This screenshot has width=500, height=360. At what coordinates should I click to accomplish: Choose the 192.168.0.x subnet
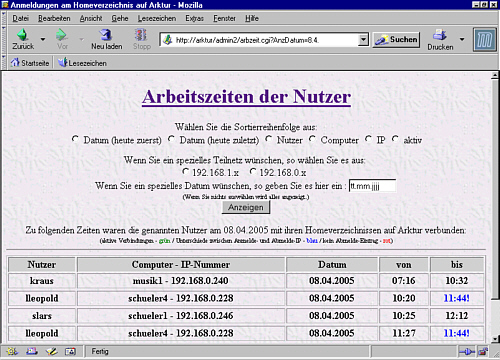coord(253,172)
